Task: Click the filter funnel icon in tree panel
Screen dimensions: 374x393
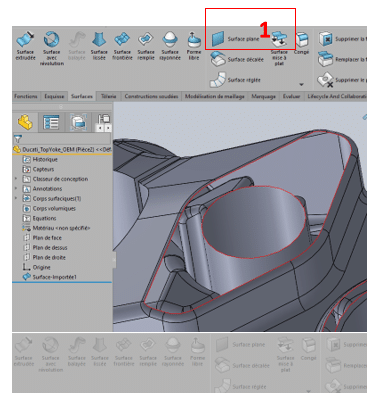Action: pos(18,138)
